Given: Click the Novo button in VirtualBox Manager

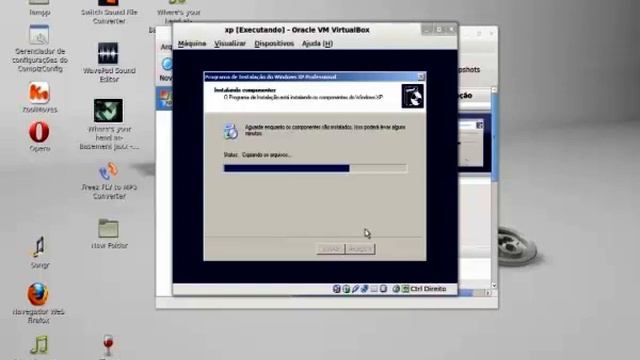Looking at the screenshot, I should [x=166, y=69].
